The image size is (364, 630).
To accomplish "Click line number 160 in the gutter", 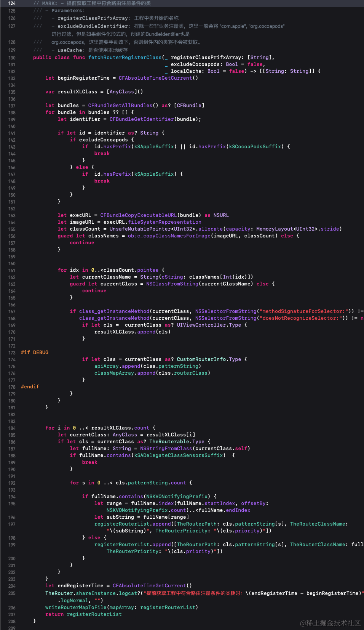I will (12, 264).
